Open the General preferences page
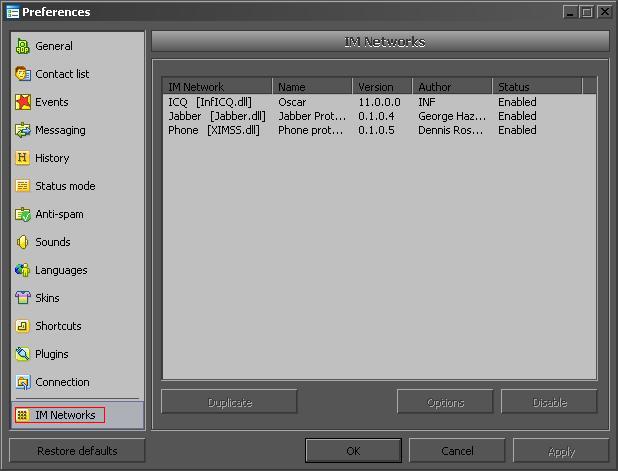 tap(78, 46)
